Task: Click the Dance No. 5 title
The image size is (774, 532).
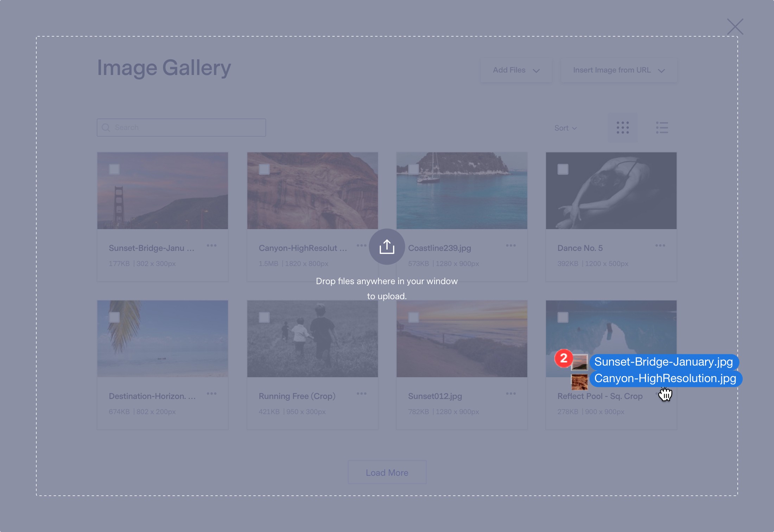Action: pos(580,248)
